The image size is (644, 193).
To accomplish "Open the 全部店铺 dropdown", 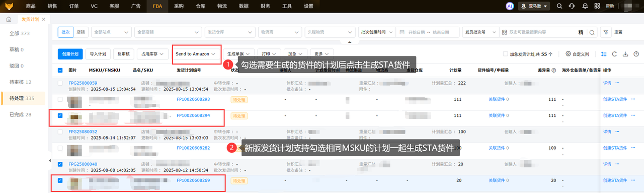I will [168, 32].
